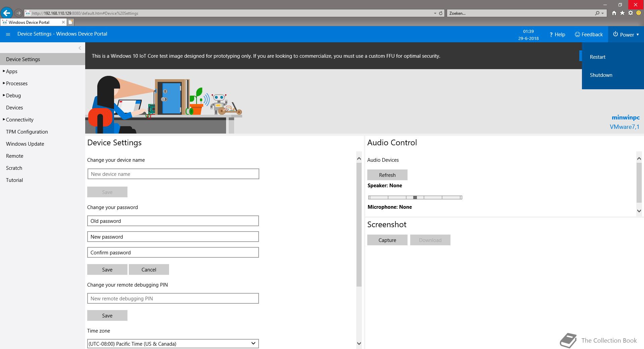The height and width of the screenshot is (349, 644).
Task: Open TPM Configuration page
Action: tap(27, 132)
